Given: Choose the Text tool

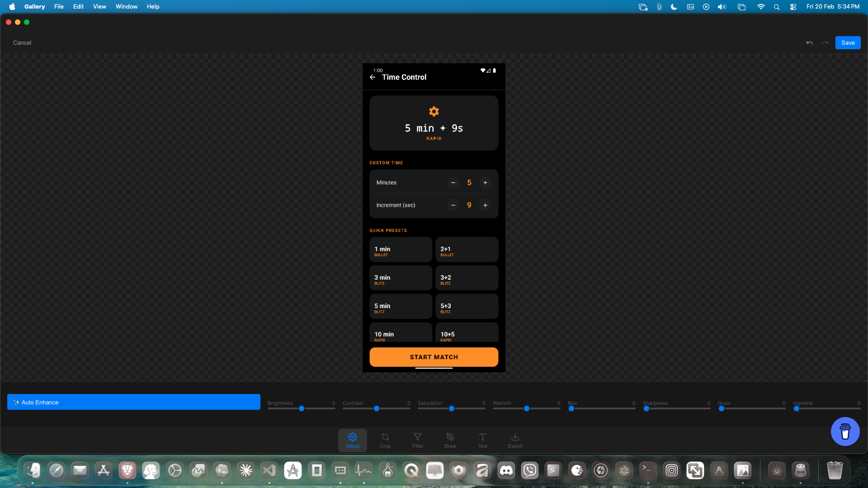Looking at the screenshot, I should (482, 440).
